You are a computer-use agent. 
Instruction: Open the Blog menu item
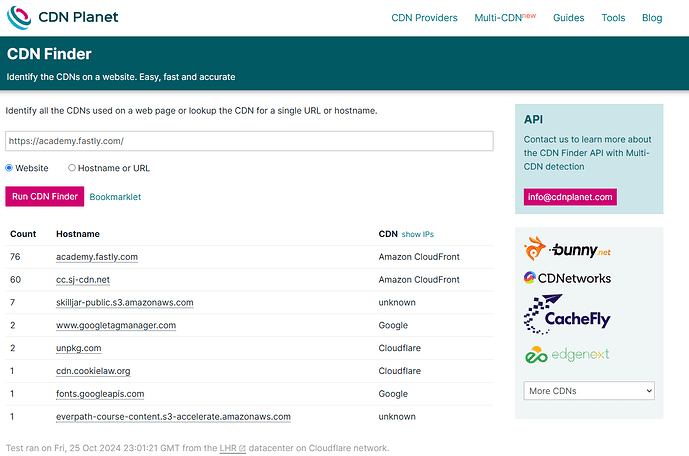point(652,18)
